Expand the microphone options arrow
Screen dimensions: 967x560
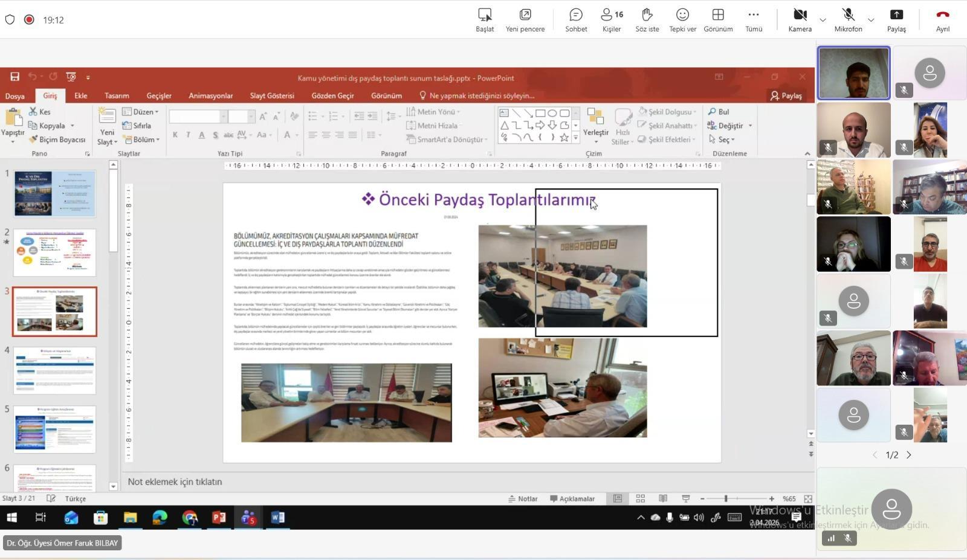(x=871, y=20)
